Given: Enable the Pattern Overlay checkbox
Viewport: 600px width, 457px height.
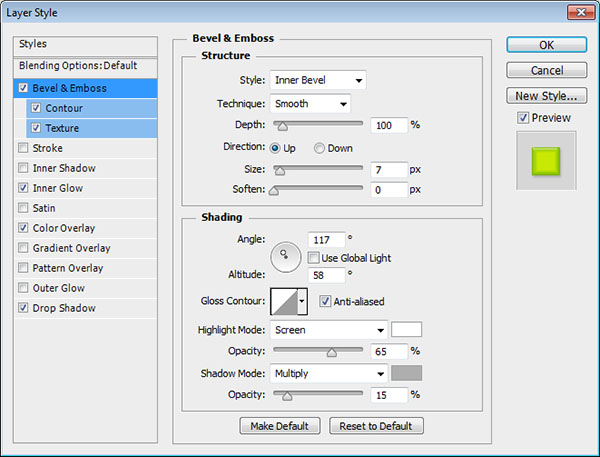Looking at the screenshot, I should 23,268.
